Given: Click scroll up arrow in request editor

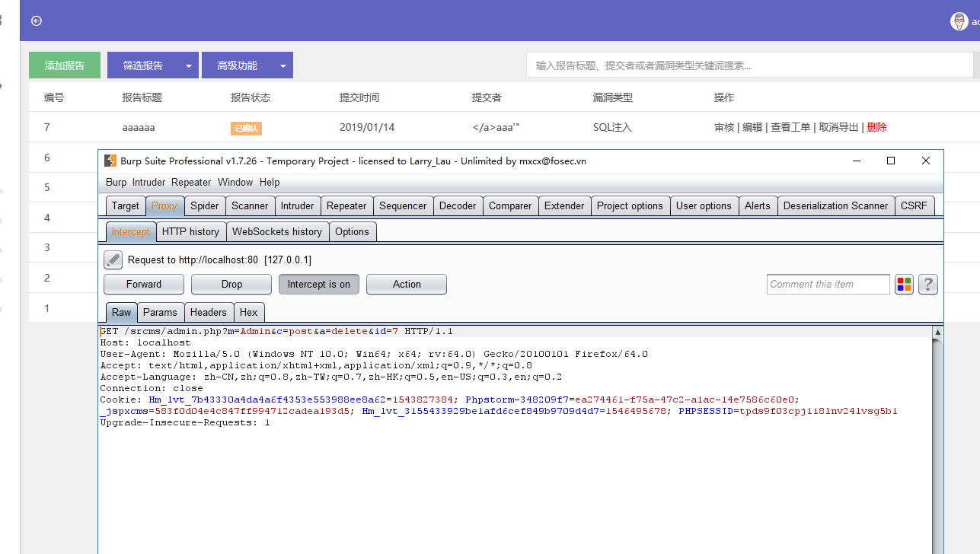Looking at the screenshot, I should coord(938,333).
